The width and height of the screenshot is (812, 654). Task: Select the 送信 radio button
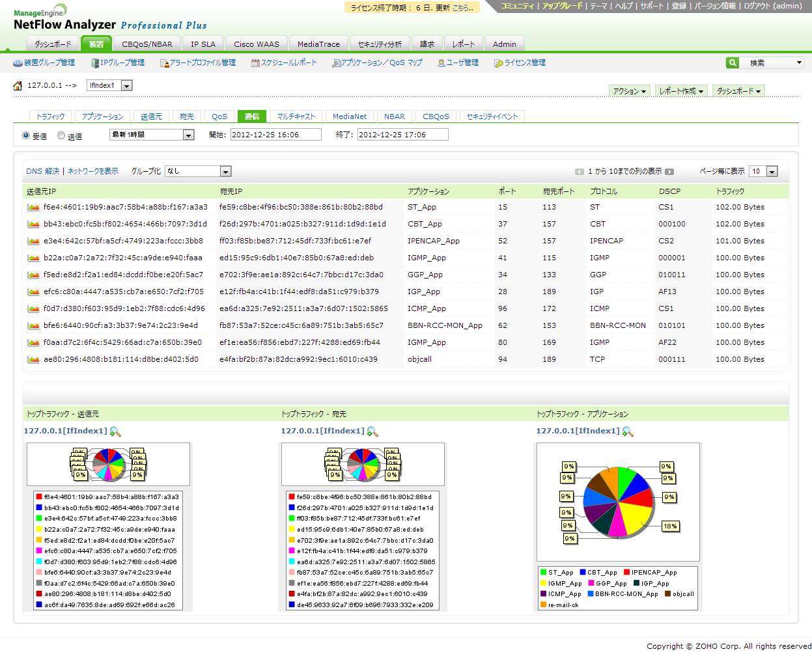pos(61,136)
